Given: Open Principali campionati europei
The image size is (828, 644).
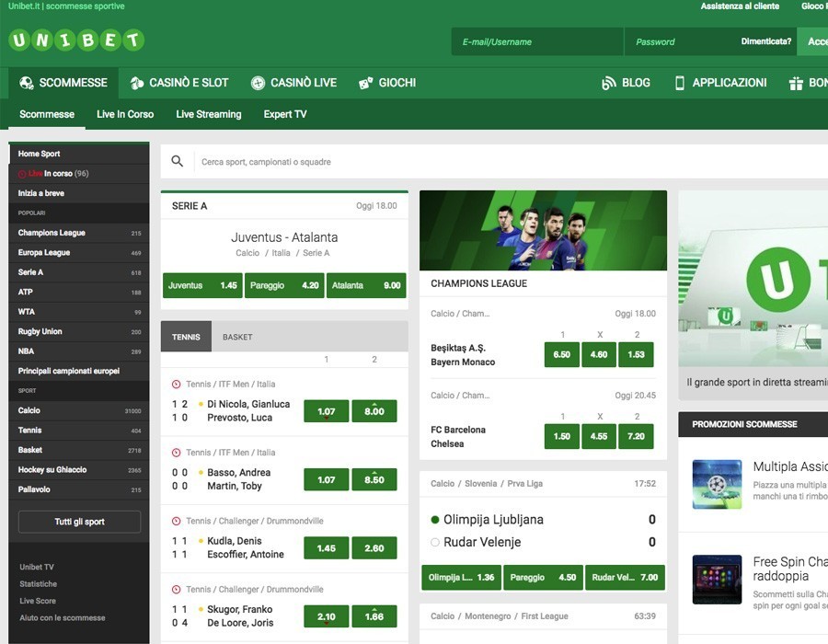Looking at the screenshot, I should coord(79,371).
